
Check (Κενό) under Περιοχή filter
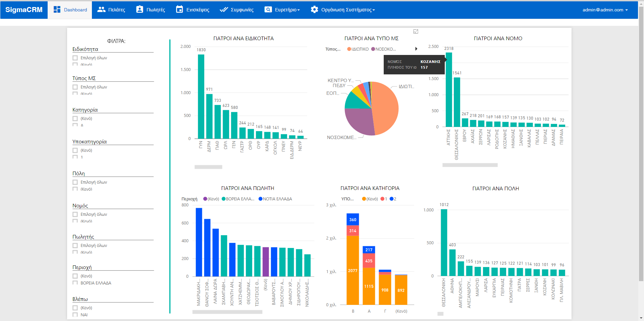coord(75,276)
